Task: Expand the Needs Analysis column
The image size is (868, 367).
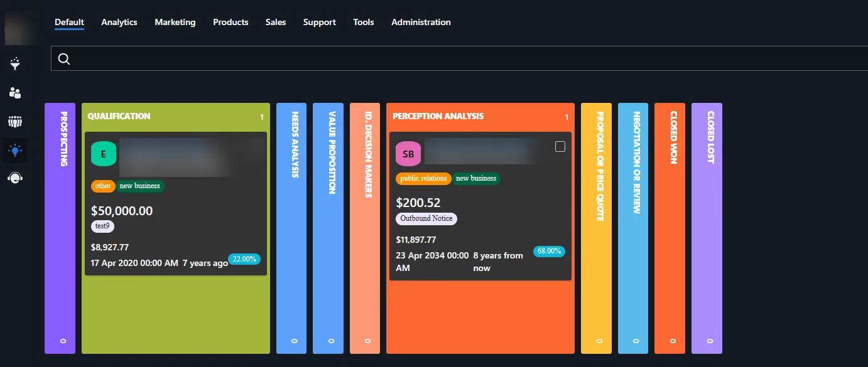Action: coord(291,228)
